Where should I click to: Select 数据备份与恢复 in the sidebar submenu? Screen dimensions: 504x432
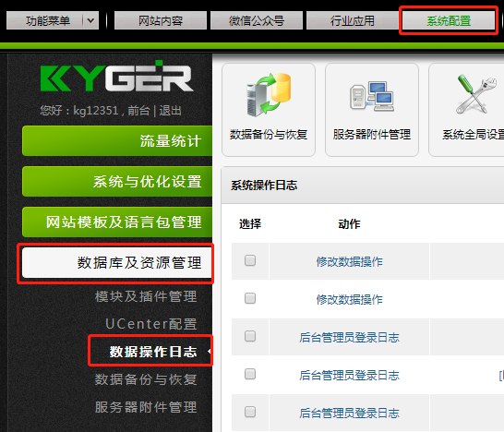click(146, 379)
